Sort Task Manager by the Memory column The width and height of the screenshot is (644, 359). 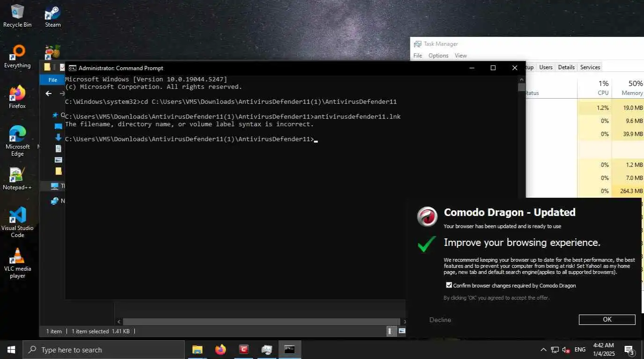pyautogui.click(x=628, y=87)
